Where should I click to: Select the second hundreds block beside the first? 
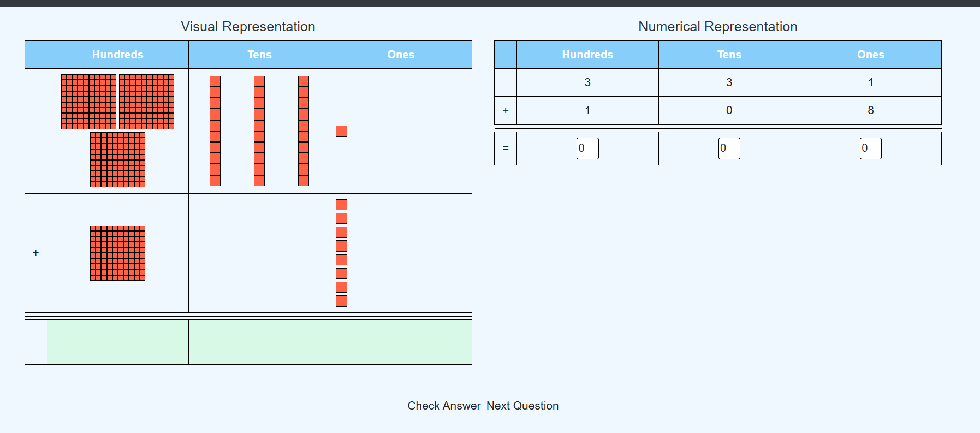(x=146, y=102)
